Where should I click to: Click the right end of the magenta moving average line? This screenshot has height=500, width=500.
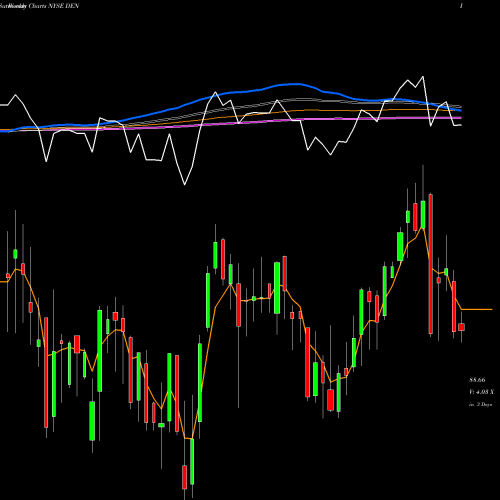coord(461,118)
